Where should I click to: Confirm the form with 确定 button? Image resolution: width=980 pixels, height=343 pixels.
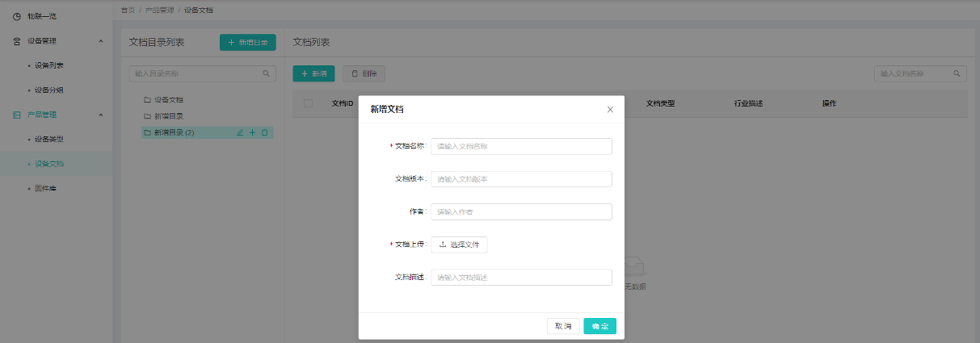[x=599, y=326]
